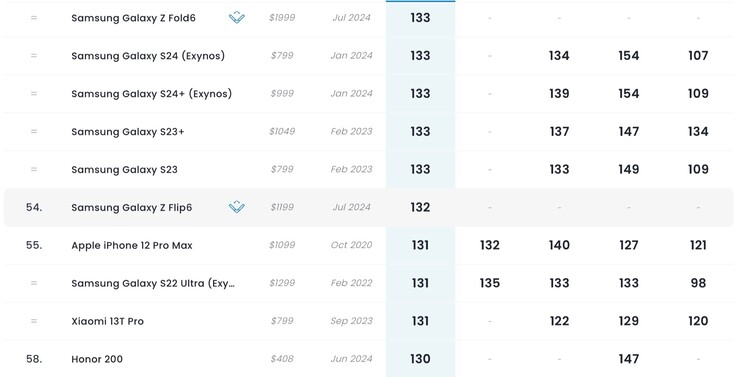Open Samsung Galaxy S24 (Exynos) listing
The height and width of the screenshot is (377, 738).
click(148, 56)
